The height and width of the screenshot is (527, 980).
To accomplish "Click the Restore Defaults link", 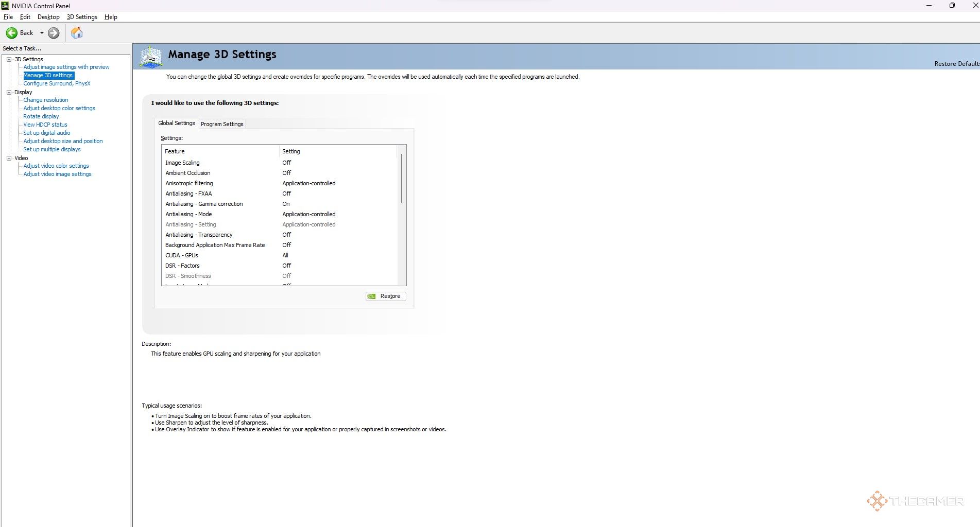I will pos(956,64).
